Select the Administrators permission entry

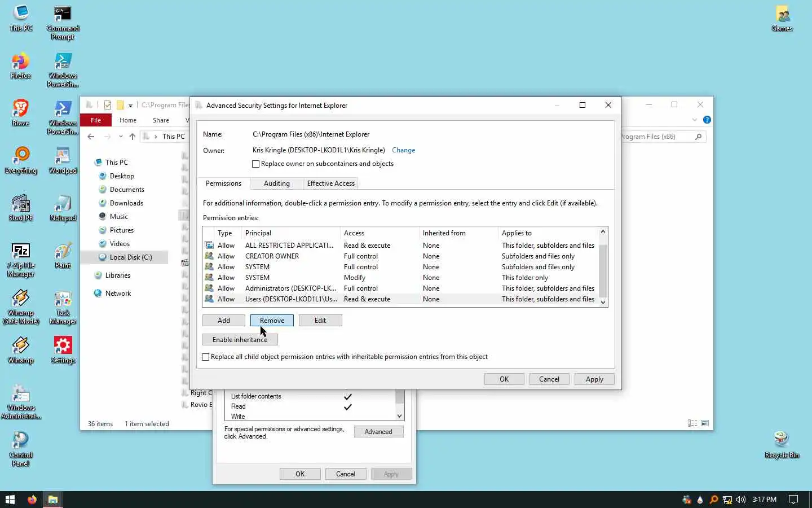tap(400, 288)
